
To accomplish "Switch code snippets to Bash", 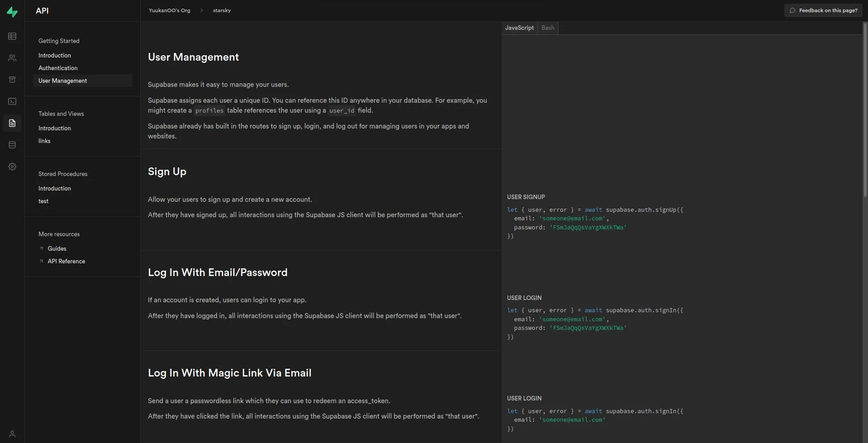I will pos(547,28).
